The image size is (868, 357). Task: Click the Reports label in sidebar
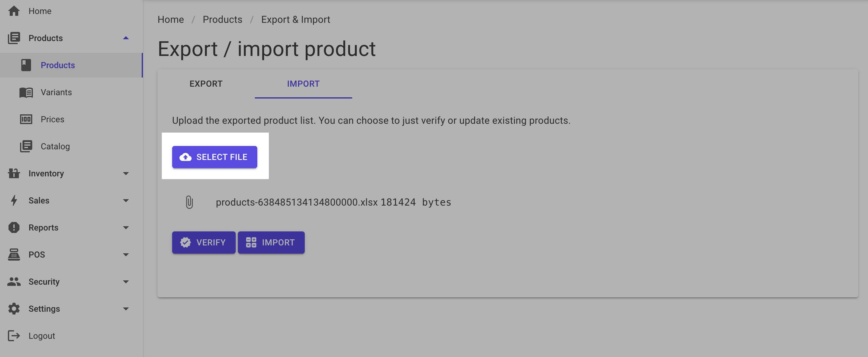click(x=43, y=228)
